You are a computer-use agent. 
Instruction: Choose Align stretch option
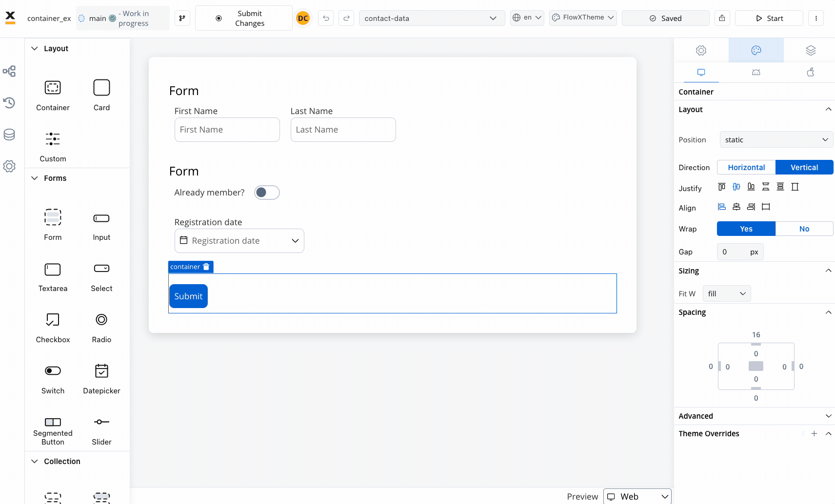[x=766, y=207]
